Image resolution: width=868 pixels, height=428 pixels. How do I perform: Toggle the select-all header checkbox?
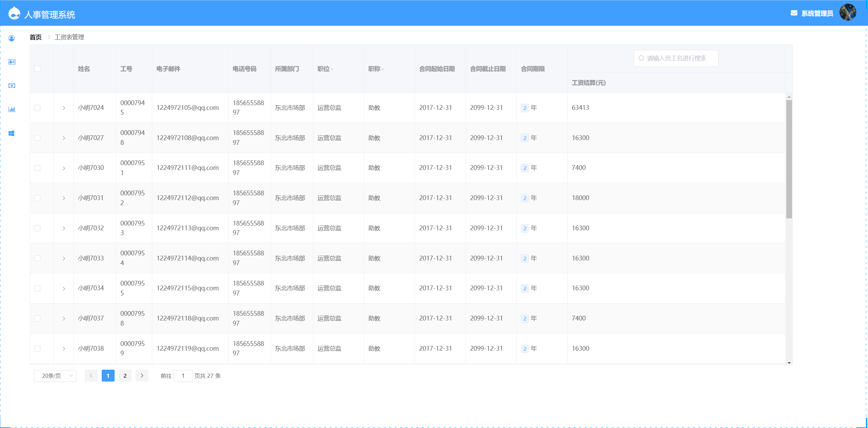[37, 69]
